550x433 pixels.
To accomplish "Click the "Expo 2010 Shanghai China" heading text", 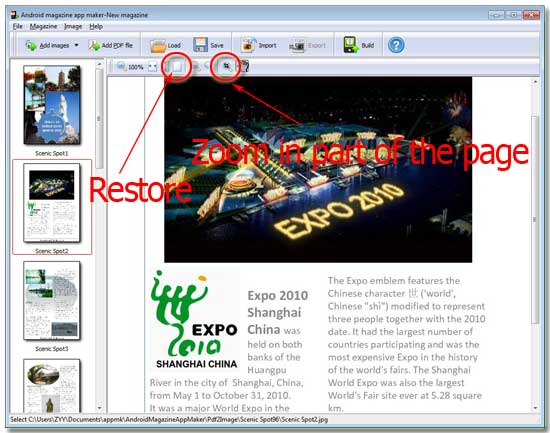I will 277,312.
